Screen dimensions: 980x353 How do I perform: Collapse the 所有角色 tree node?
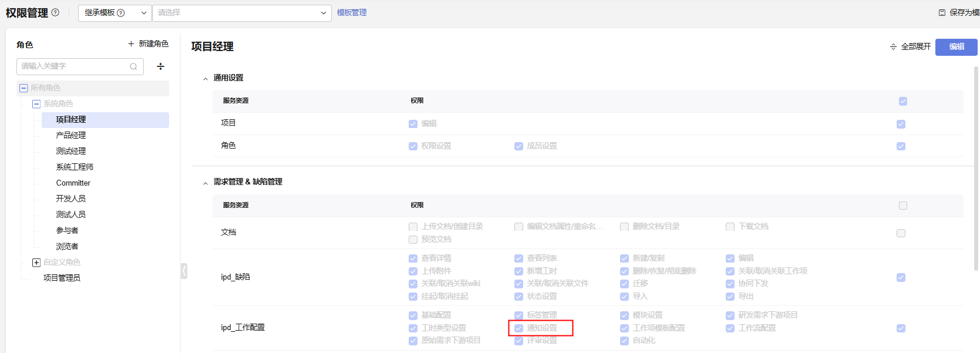coord(23,88)
